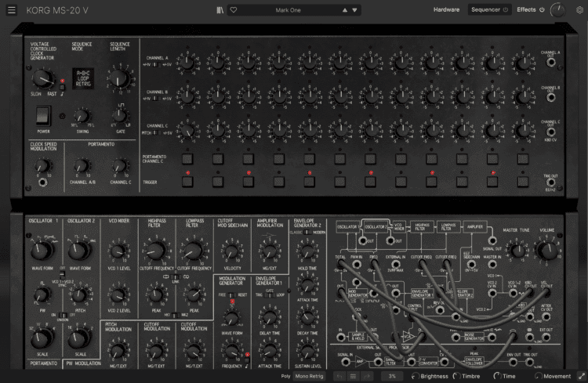Click the Env Out patch jack
Screen dimensions: 588x383
(x=513, y=362)
